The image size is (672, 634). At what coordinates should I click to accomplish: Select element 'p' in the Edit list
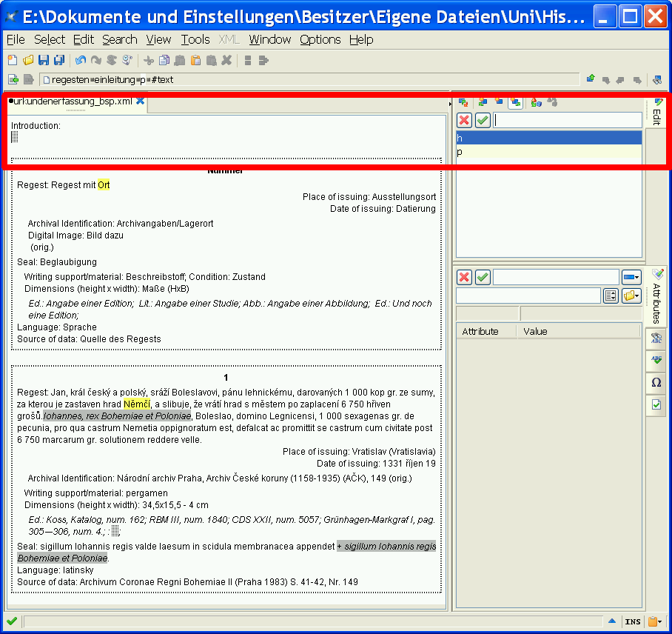[549, 152]
